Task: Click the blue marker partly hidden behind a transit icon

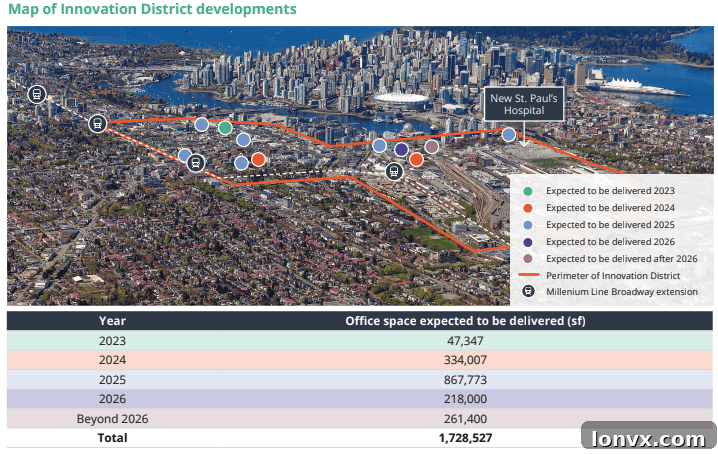Action: 185,155
